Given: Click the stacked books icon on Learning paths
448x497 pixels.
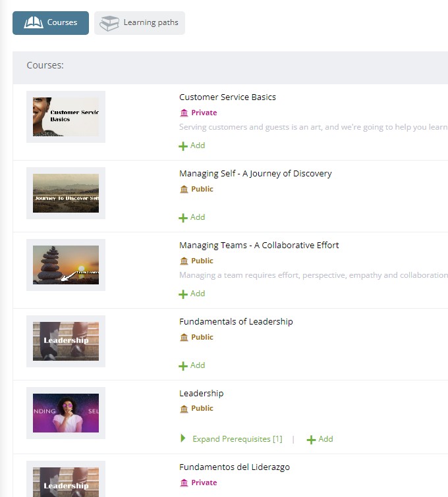Looking at the screenshot, I should 109,23.
